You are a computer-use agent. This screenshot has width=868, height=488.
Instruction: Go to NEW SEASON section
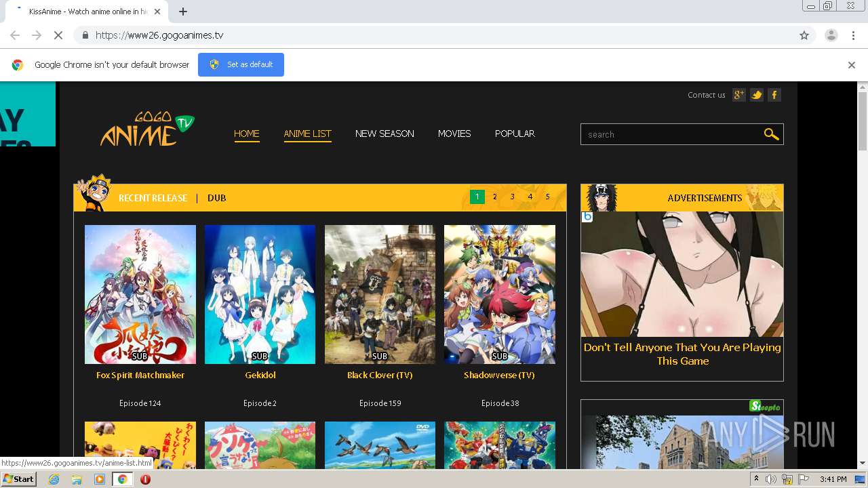384,134
